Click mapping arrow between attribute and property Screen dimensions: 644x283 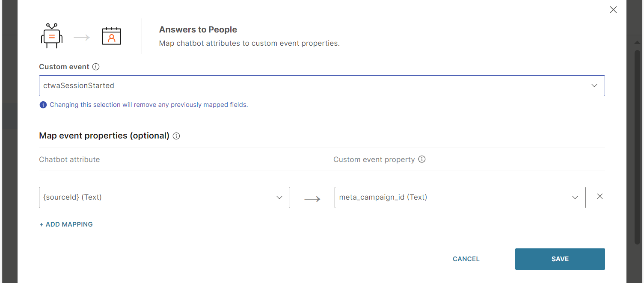click(312, 199)
